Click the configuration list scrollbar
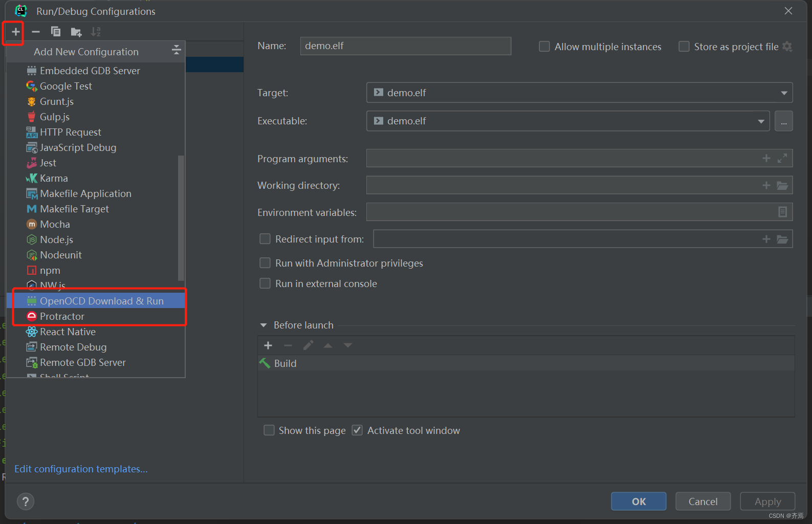Screen dimensions: 812x524 (x=181, y=218)
